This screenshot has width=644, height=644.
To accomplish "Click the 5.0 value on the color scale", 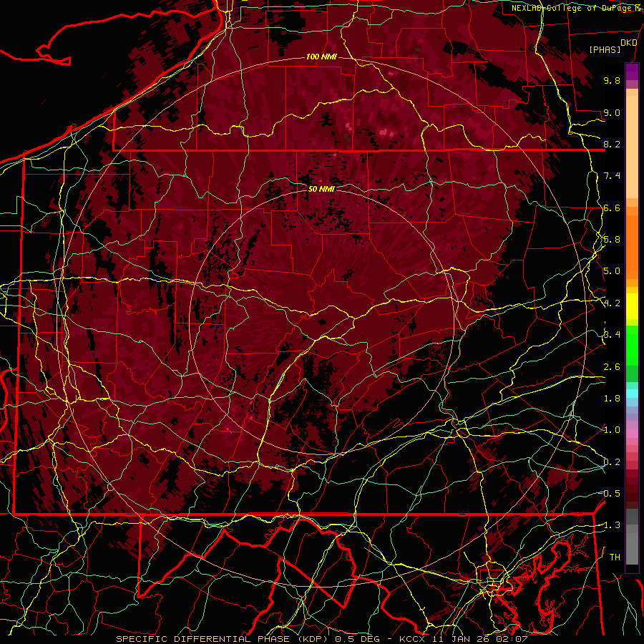I will pos(612,271).
